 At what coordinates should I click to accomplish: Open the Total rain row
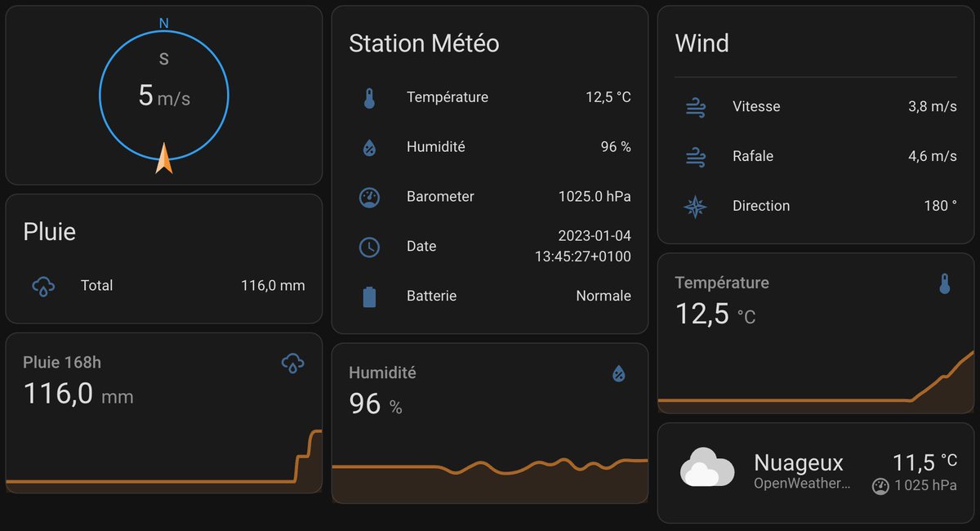pos(164,286)
